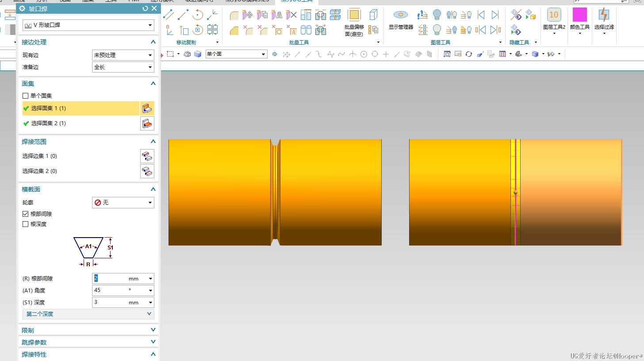
Task: Click the edge selection icon for 选择边集 1
Action: (x=147, y=156)
